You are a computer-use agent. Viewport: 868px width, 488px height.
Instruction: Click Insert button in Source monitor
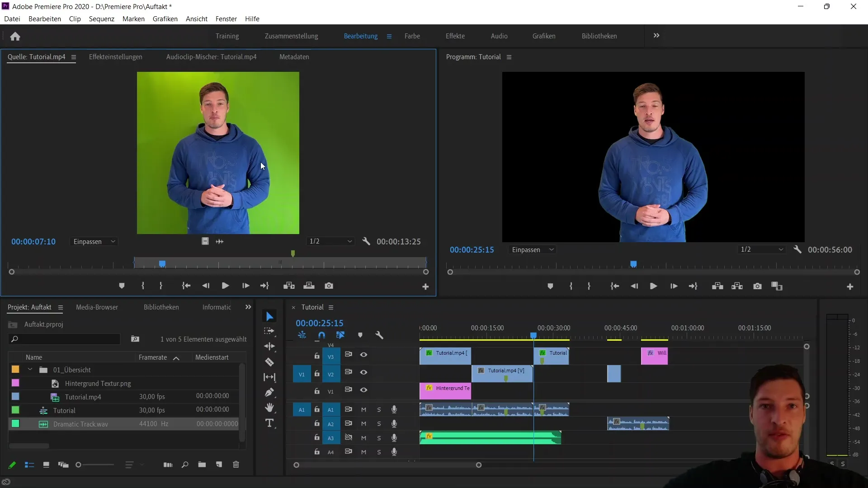pyautogui.click(x=289, y=286)
